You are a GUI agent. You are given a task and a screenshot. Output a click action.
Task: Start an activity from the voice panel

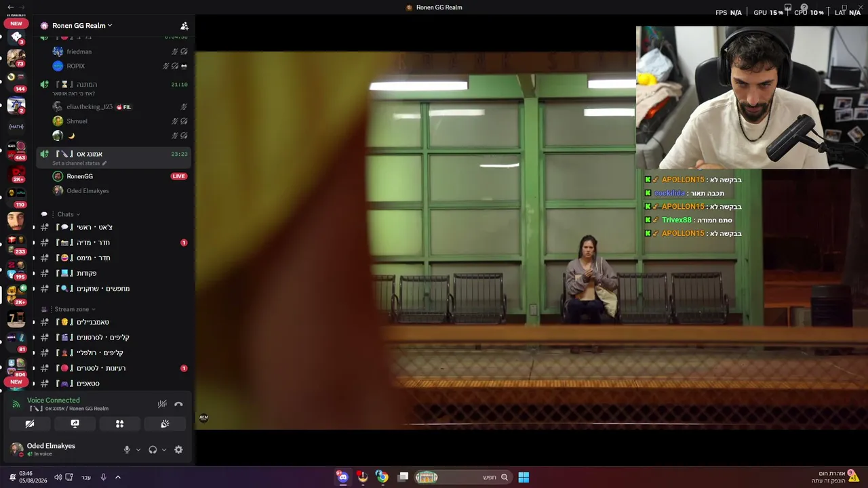point(119,424)
